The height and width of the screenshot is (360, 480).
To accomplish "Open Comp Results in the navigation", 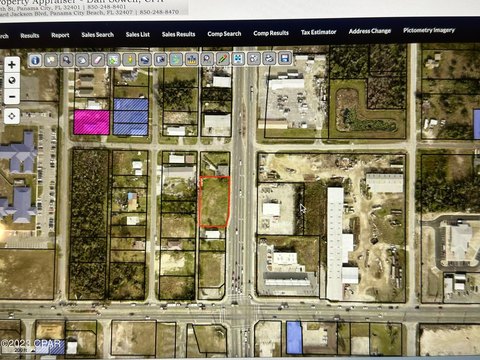I will point(271,33).
